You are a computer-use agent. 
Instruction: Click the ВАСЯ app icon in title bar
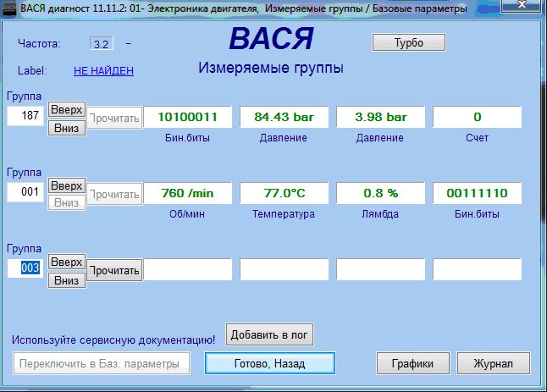9,8
